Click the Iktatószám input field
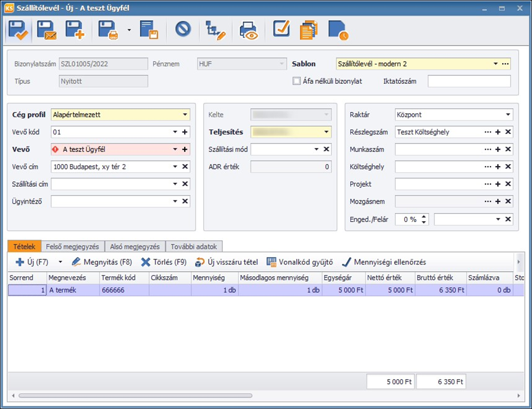The width and height of the screenshot is (532, 409). [469, 82]
